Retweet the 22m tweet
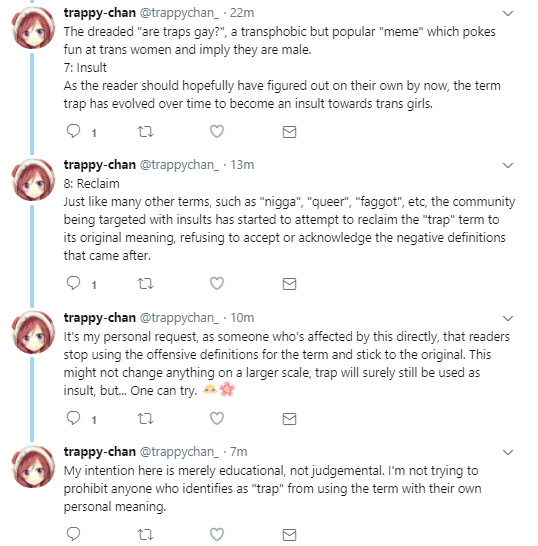Viewport: 538px width, 546px height. 145,132
